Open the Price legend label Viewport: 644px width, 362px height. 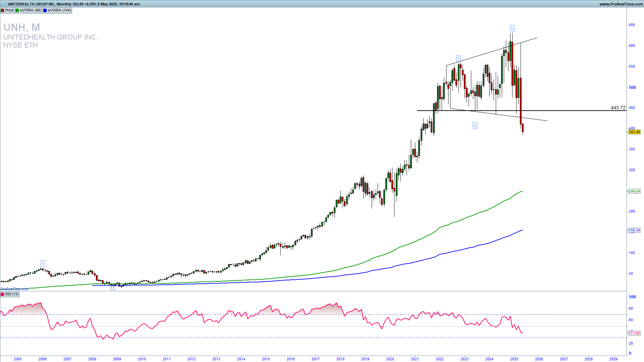click(9, 10)
